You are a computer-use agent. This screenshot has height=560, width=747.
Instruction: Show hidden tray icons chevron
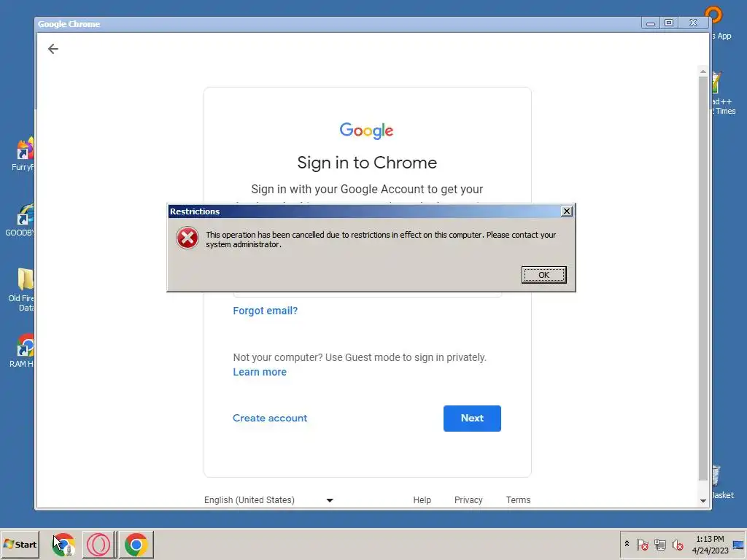pos(627,544)
